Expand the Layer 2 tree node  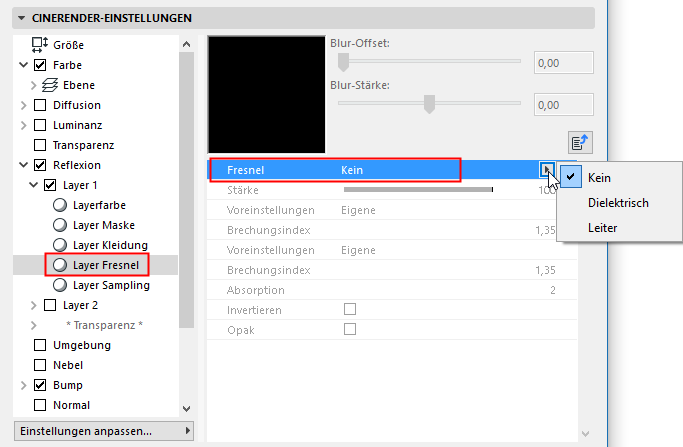pyautogui.click(x=34, y=305)
